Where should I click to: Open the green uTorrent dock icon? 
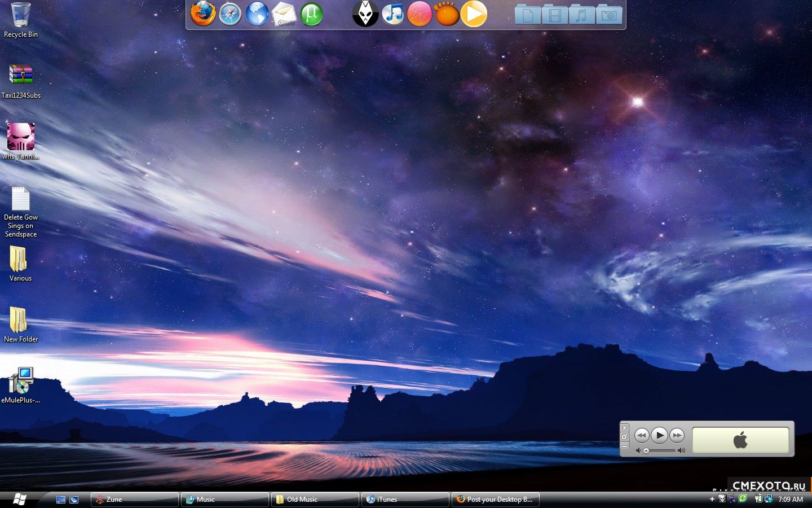(311, 14)
